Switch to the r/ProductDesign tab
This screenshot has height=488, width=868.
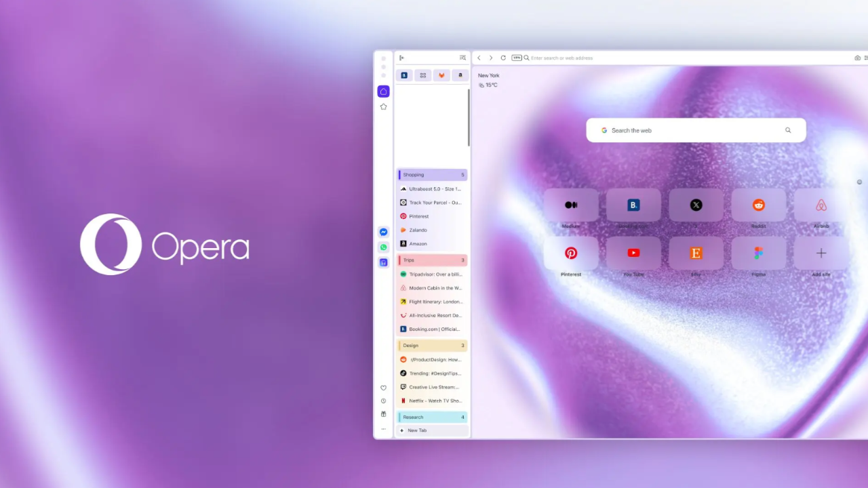click(432, 360)
